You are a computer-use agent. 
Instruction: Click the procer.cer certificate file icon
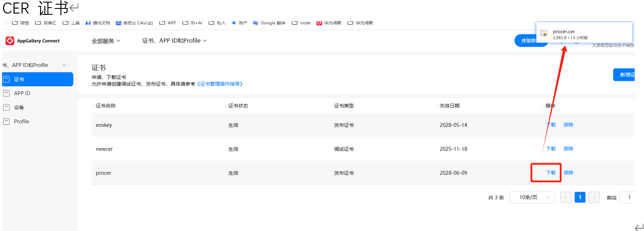click(x=544, y=33)
